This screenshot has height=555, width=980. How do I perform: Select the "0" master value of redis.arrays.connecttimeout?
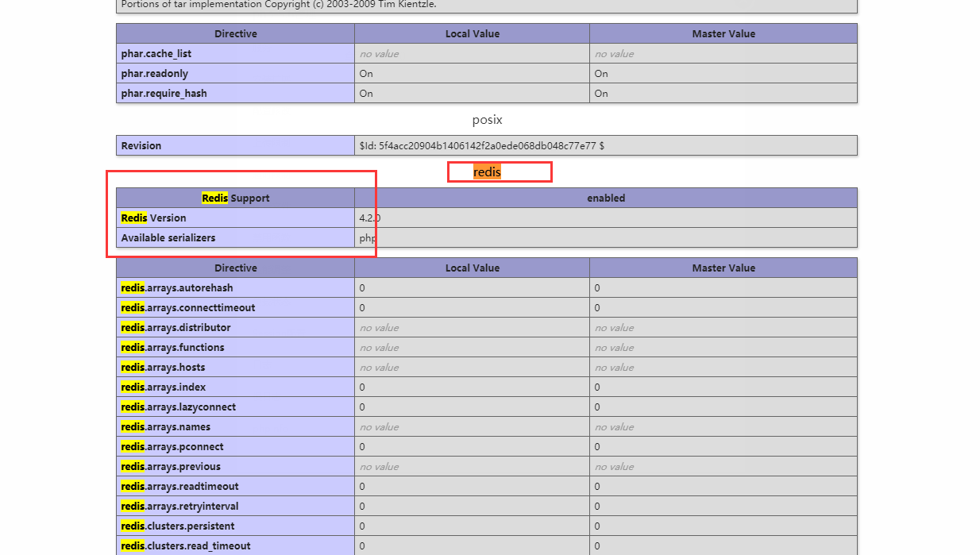597,308
